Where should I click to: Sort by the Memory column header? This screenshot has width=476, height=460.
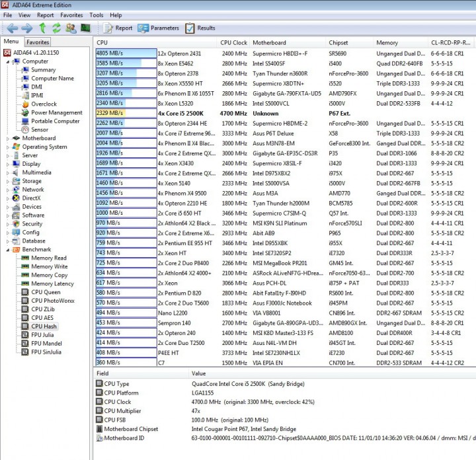tap(401, 43)
